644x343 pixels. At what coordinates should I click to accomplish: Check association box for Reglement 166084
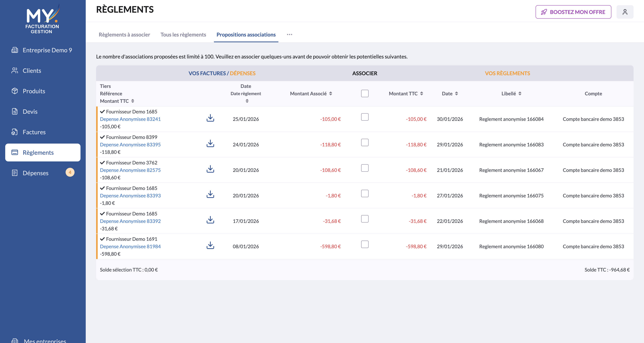(x=365, y=117)
